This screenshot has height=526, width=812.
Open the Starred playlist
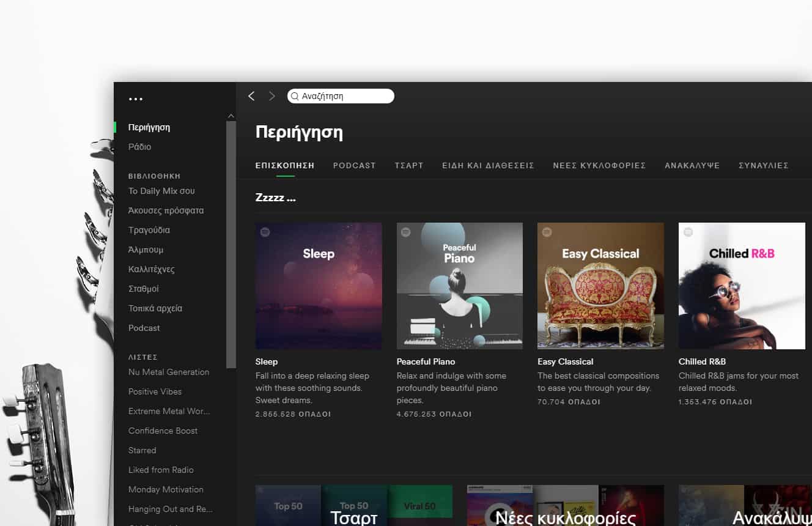(142, 450)
